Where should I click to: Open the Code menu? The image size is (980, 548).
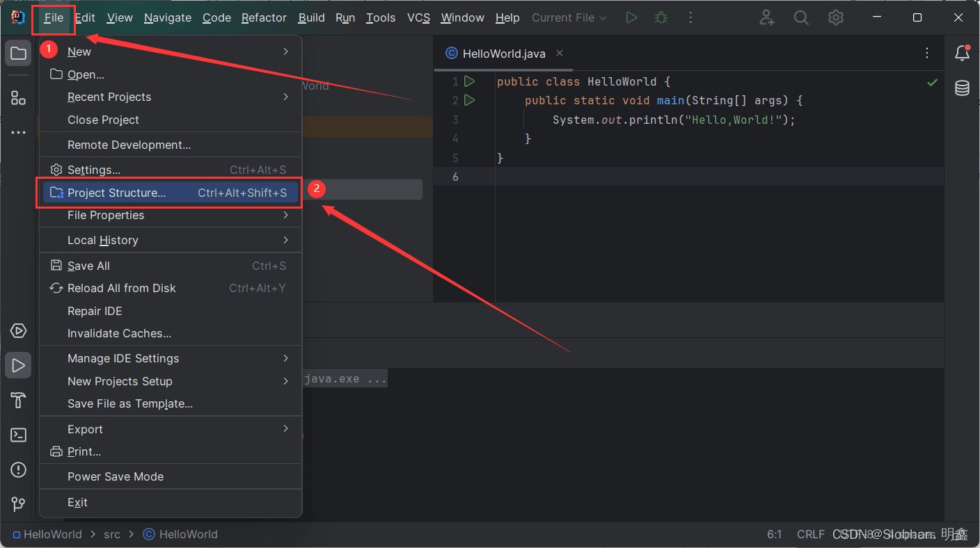[216, 18]
